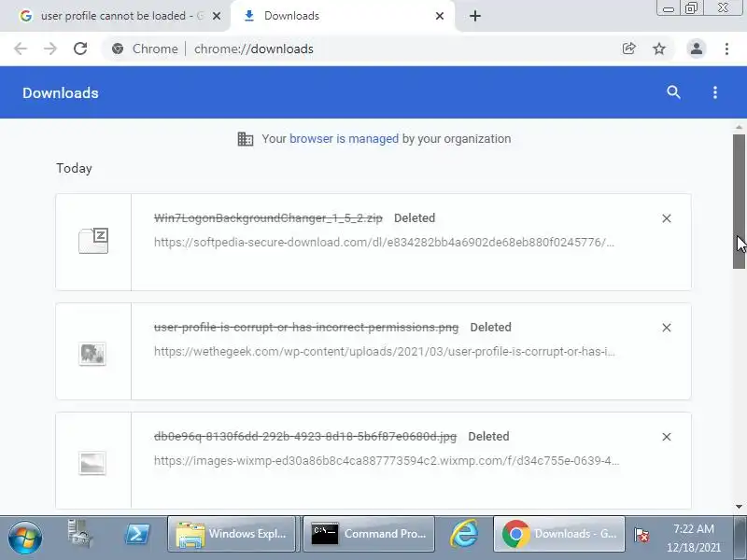Image resolution: width=747 pixels, height=560 pixels.
Task: Click the jpg thumbnail icon for db0e96q file
Action: point(92,463)
